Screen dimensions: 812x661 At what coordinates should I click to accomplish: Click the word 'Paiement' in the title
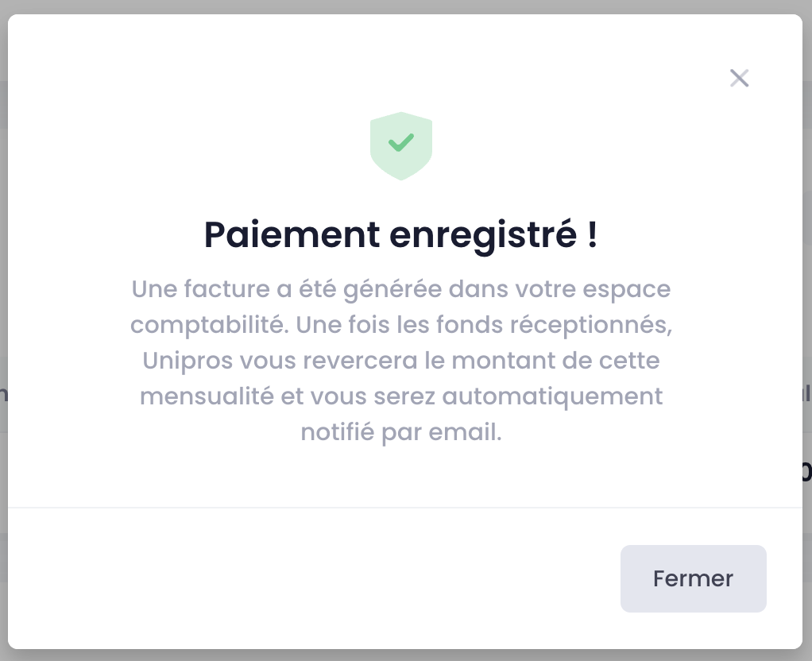(292, 235)
